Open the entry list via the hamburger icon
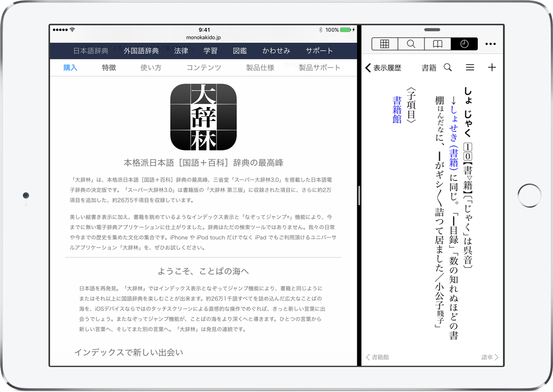The height and width of the screenshot is (392, 553). 470,68
